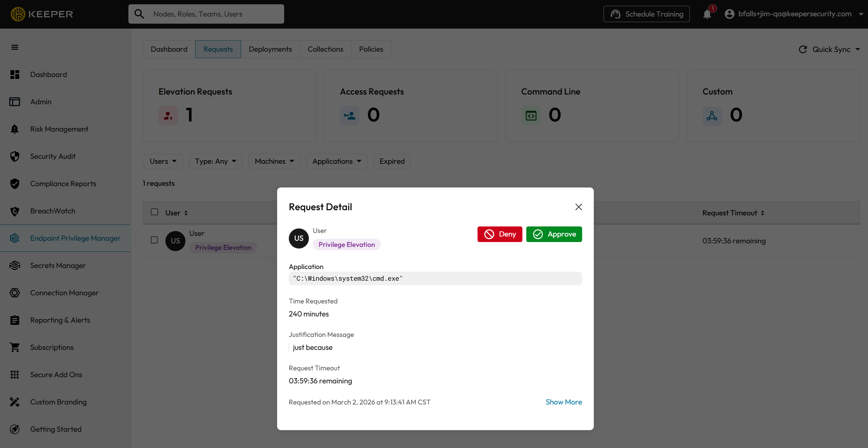
Task: Click the Security Audit shield icon
Action: point(15,156)
